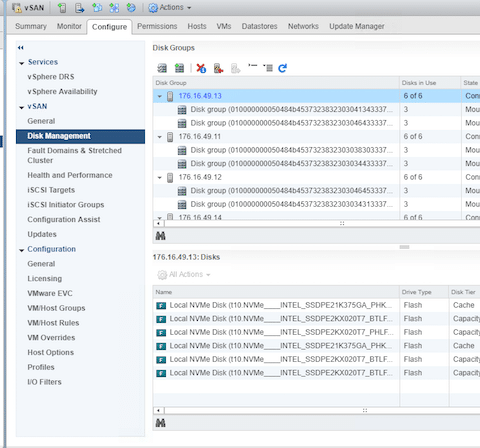
Task: Select iSCSI Initiator Groups in sidebar
Action: (66, 205)
